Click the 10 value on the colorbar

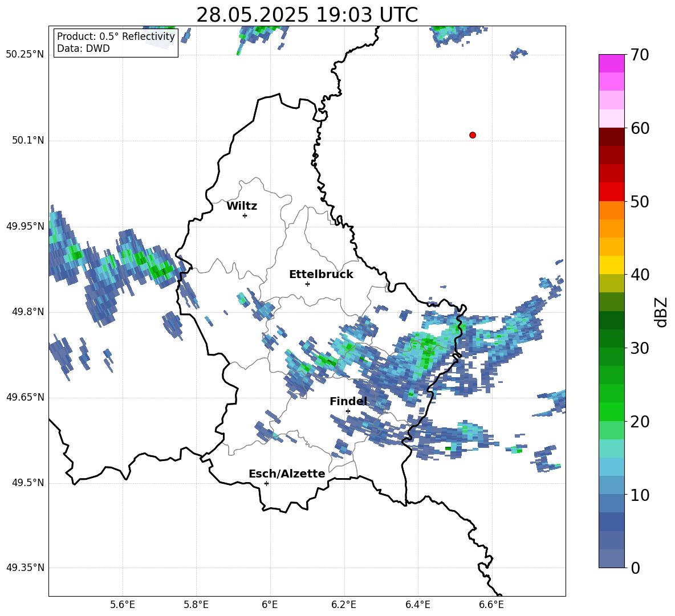pos(640,495)
